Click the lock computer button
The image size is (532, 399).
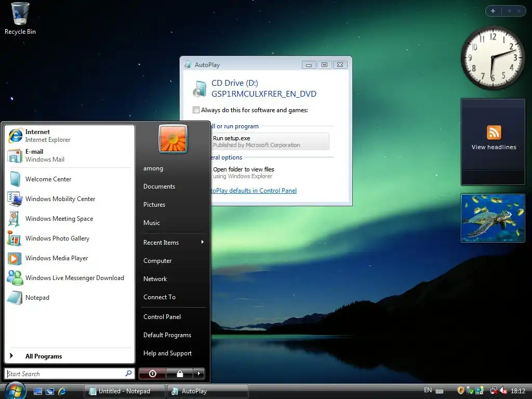[x=179, y=374]
